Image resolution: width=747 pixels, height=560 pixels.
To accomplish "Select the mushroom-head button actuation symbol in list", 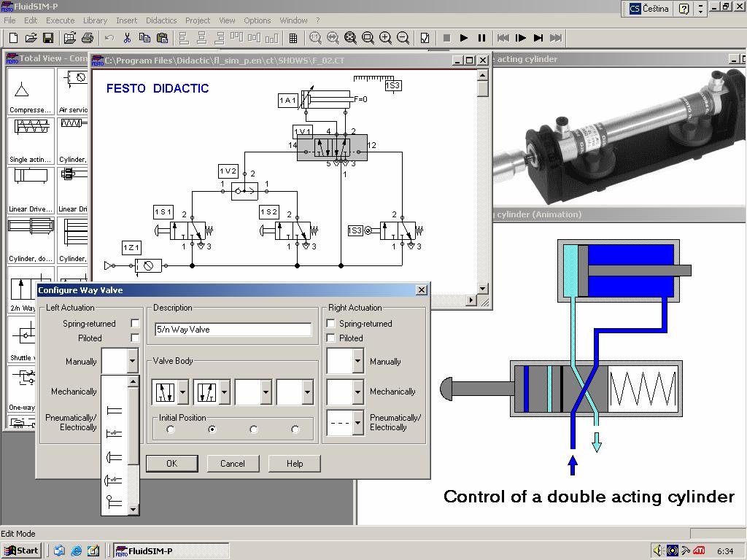I will tap(115, 457).
